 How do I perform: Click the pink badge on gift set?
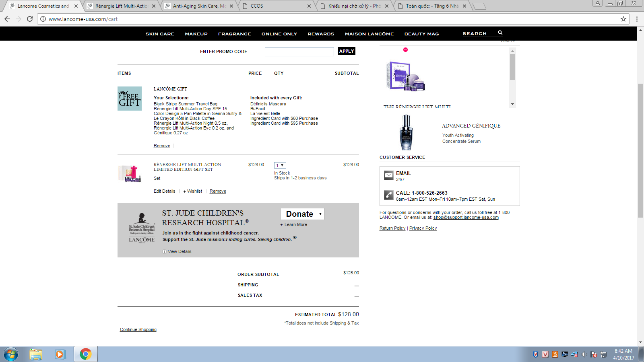(x=405, y=49)
